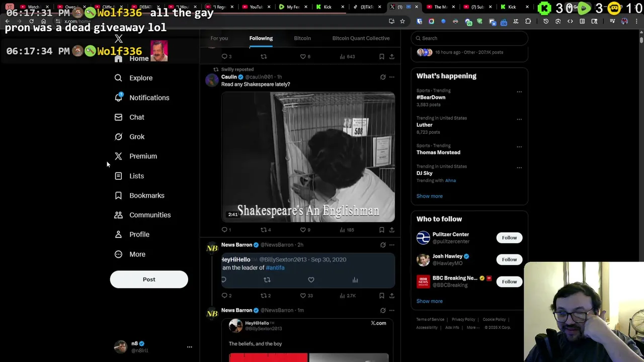Follow Pulitzer Center
The image size is (644, 362).
[509, 238]
